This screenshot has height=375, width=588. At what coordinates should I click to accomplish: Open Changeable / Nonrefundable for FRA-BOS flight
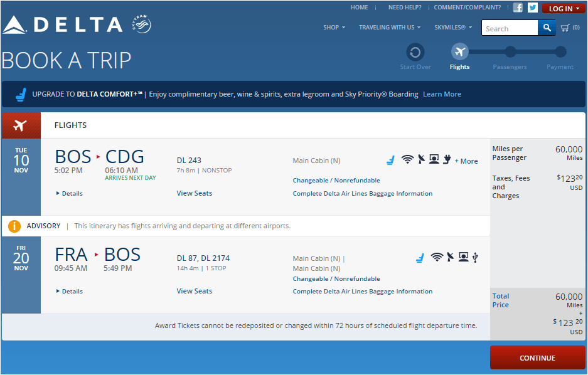336,279
